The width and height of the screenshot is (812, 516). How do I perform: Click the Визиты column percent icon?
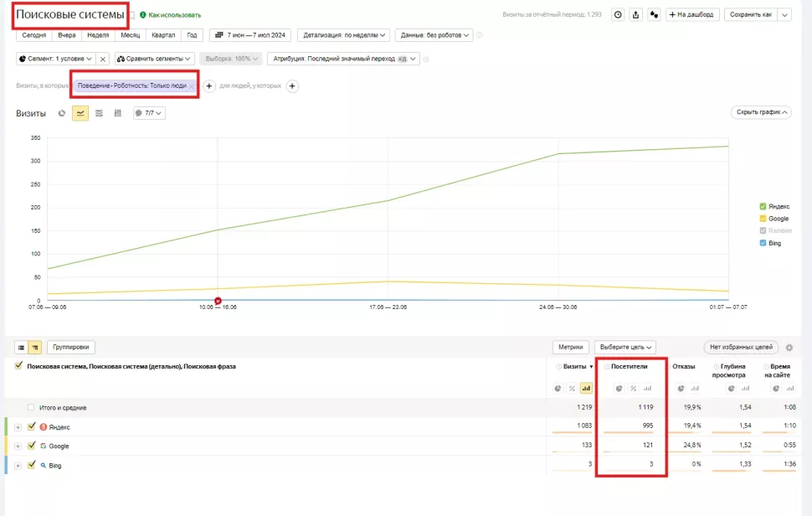[x=572, y=388]
